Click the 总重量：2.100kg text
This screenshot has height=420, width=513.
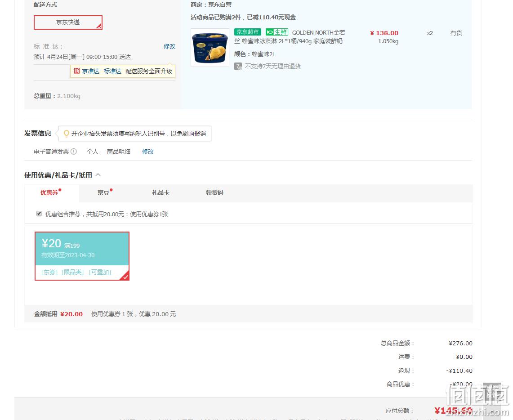coord(57,96)
